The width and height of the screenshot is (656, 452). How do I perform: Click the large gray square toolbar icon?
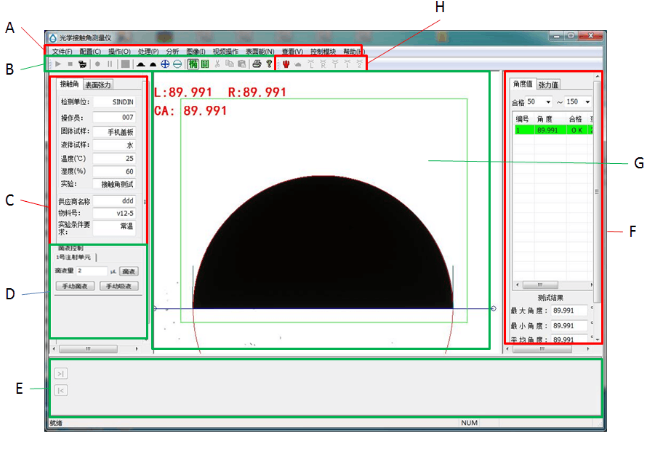click(125, 64)
